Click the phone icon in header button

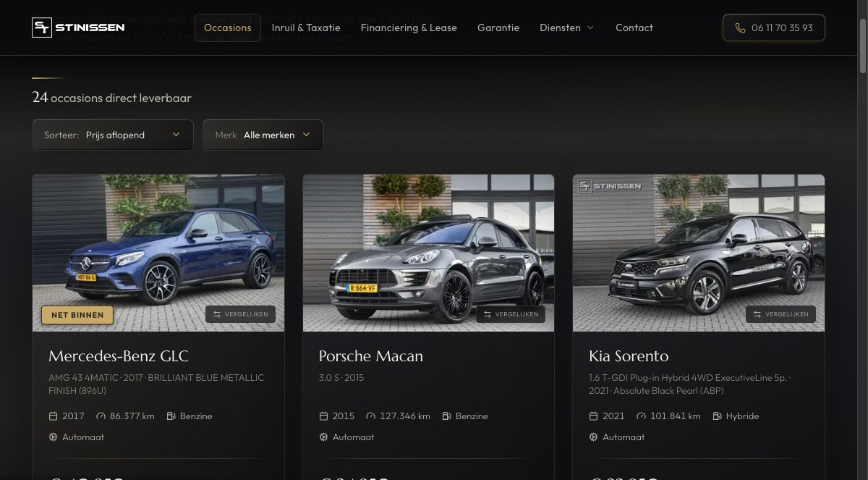coord(739,28)
